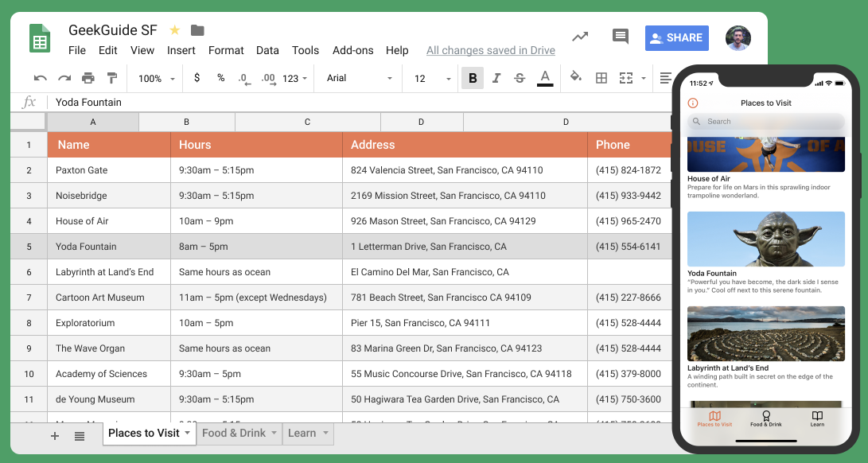Click the user profile avatar
The image size is (868, 463).
(x=738, y=37)
